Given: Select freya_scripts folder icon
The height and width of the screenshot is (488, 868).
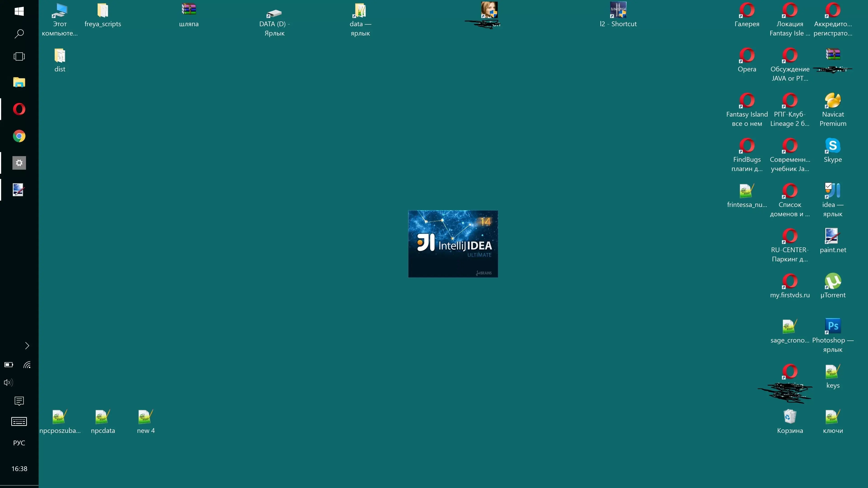Looking at the screenshot, I should pos(103,15).
